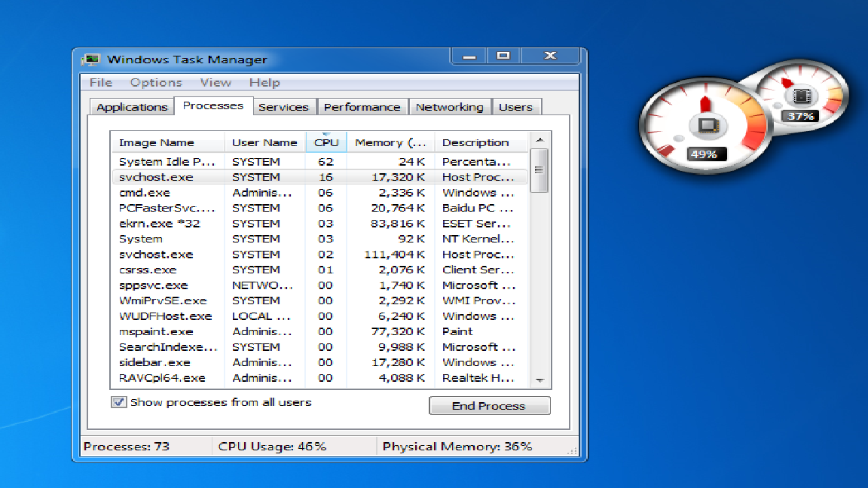The height and width of the screenshot is (488, 868).
Task: Click the Paint description cell
Action: 458,331
